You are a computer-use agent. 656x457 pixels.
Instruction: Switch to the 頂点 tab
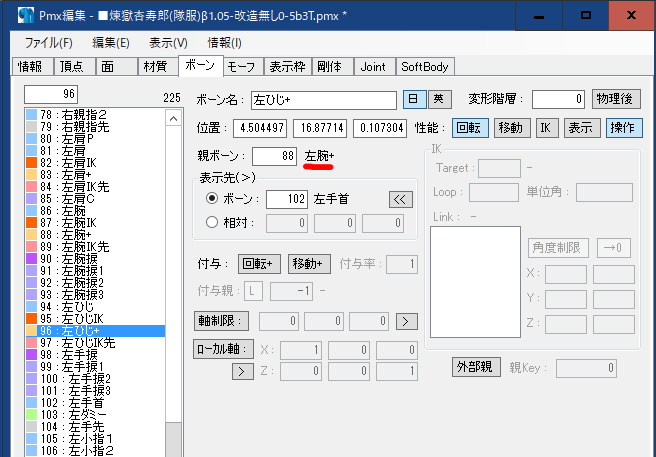pyautogui.click(x=74, y=67)
